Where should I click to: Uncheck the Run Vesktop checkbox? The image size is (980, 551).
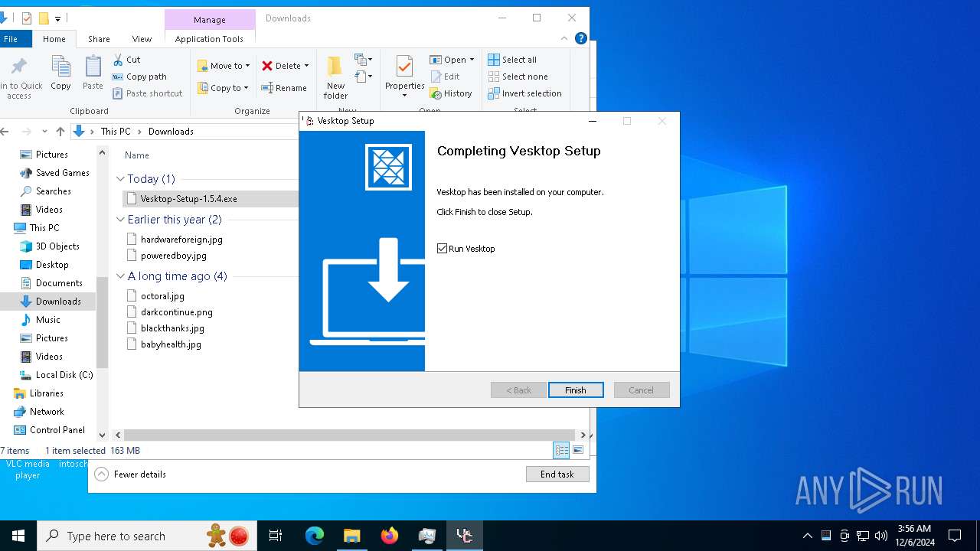click(x=442, y=249)
